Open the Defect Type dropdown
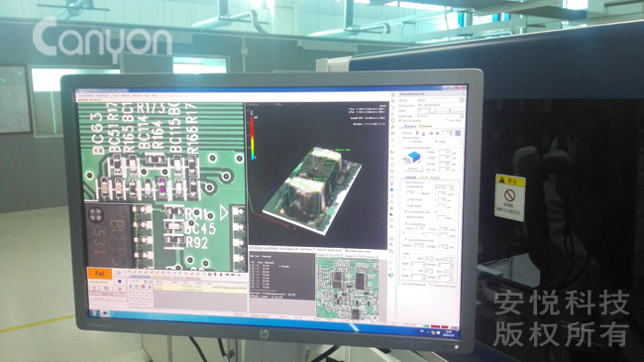This screenshot has height=362, width=644. point(440,116)
